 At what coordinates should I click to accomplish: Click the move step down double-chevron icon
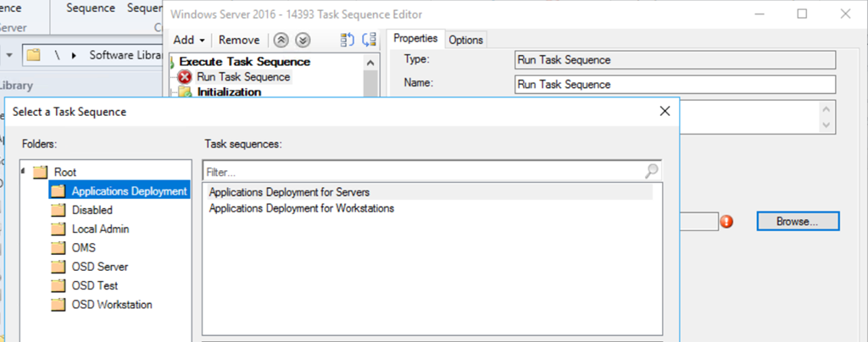point(303,40)
